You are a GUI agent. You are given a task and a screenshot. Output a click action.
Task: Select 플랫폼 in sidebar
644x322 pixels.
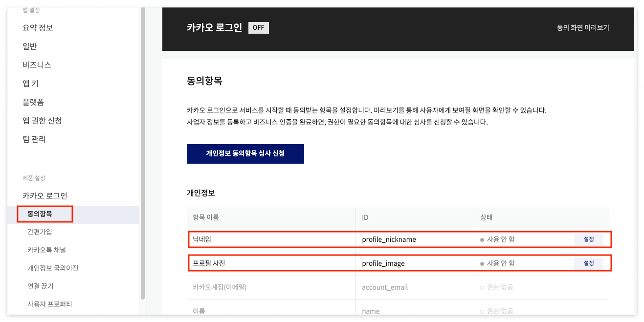[x=33, y=102]
